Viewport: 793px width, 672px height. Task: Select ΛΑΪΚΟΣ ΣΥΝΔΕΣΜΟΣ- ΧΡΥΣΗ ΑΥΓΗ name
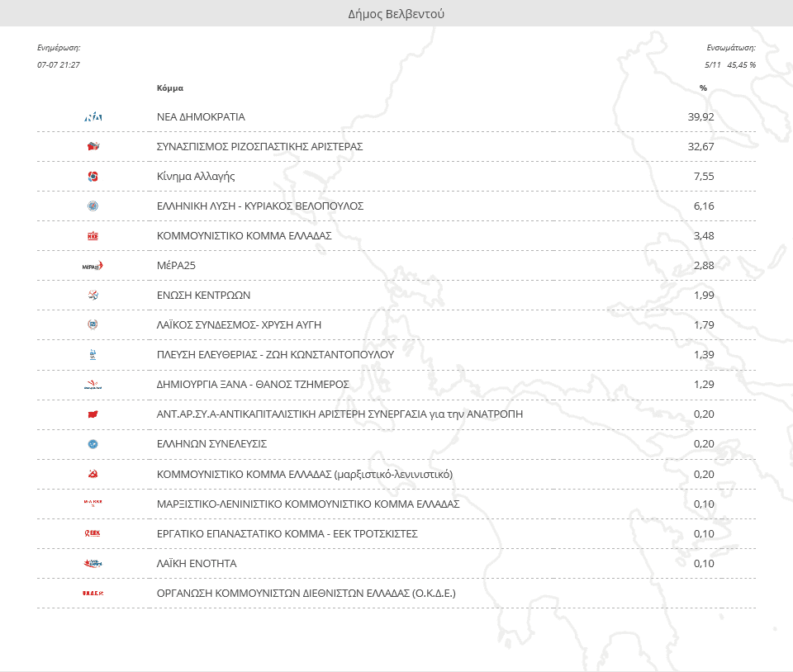[239, 325]
